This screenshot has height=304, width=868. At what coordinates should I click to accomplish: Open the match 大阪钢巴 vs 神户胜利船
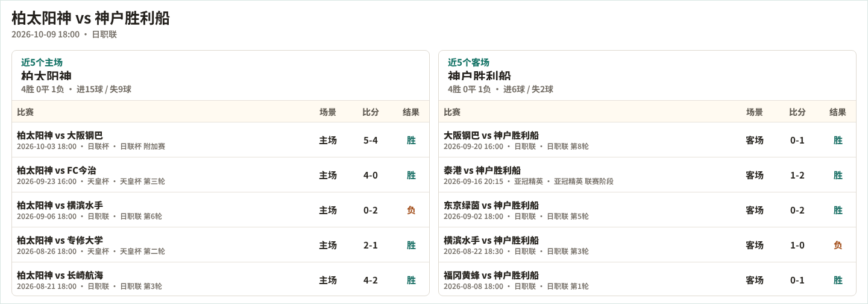click(491, 135)
